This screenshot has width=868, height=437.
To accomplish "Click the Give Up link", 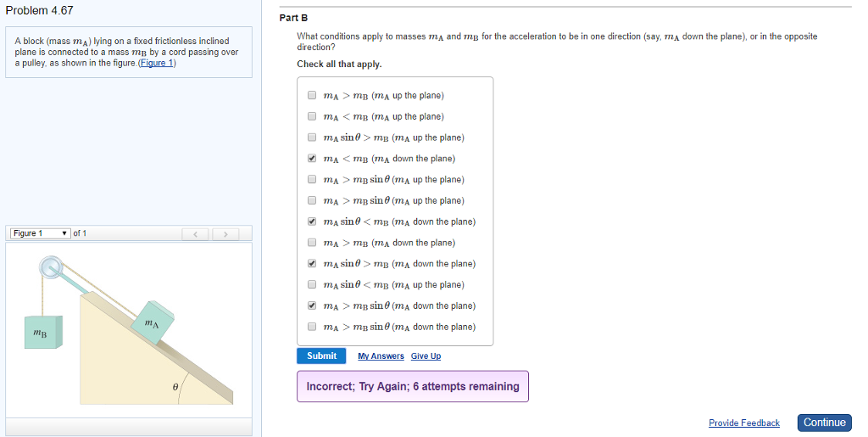I will pyautogui.click(x=426, y=356).
